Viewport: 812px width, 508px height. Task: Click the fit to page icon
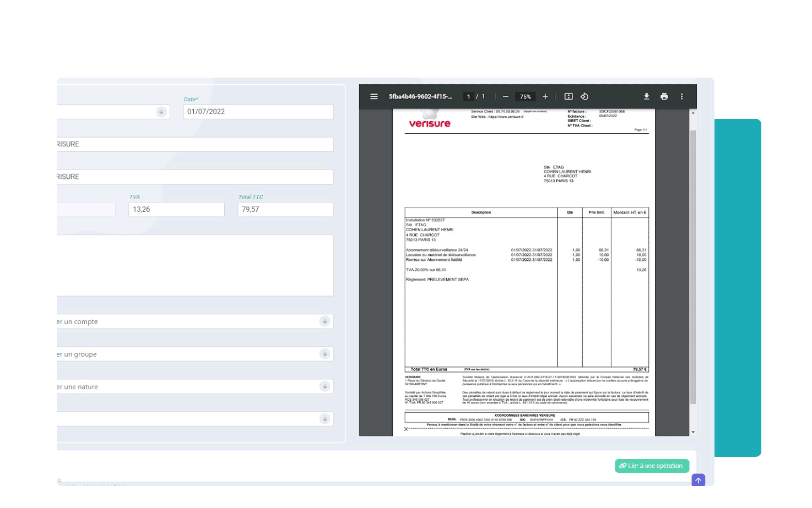pos(569,96)
